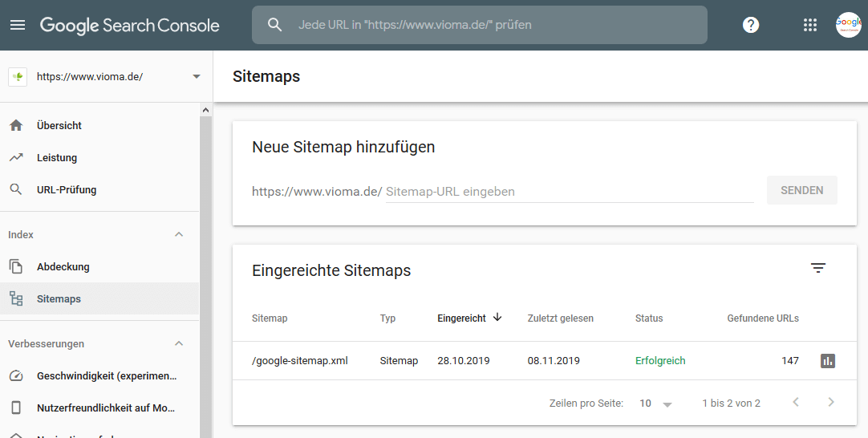The width and height of the screenshot is (868, 438).
Task: Click the vioma property favicon
Action: click(x=18, y=77)
